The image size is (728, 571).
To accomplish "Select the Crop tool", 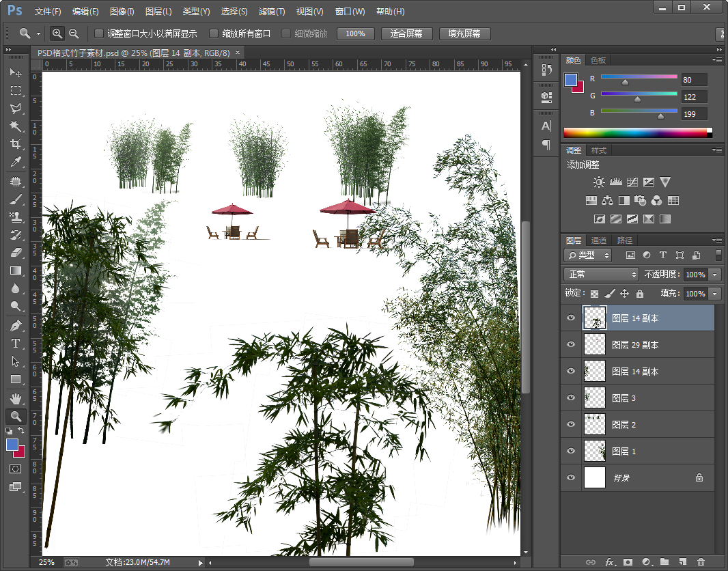I will (x=15, y=144).
